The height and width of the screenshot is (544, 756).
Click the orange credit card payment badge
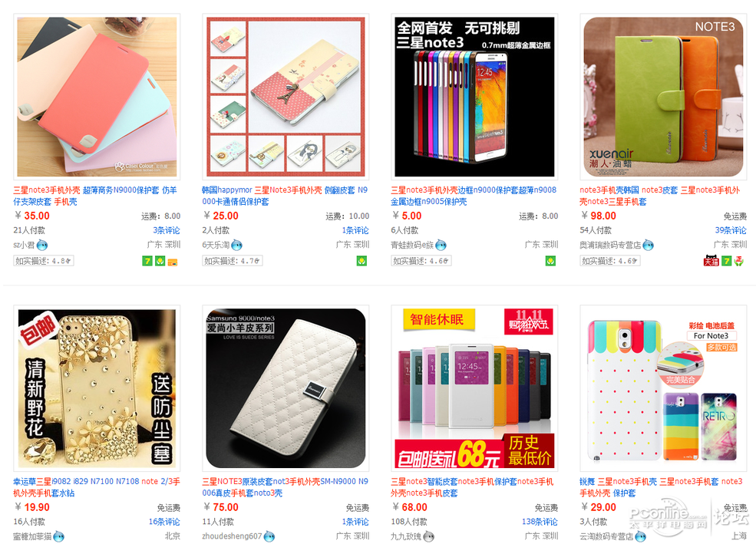(x=173, y=262)
